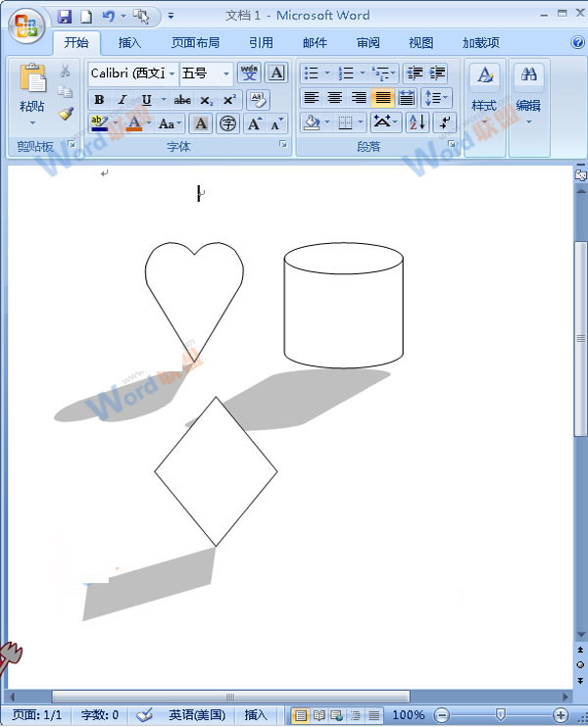
Task: Open the 视图 ribbon tab
Action: tap(421, 43)
